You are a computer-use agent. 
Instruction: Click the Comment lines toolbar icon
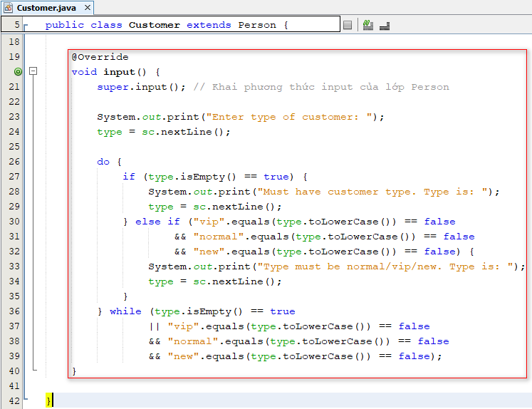367,25
